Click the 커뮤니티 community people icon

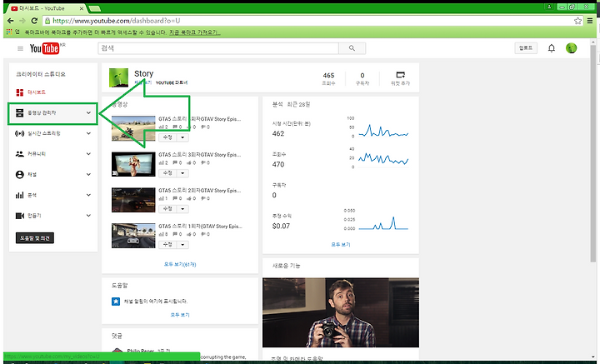[x=20, y=154]
